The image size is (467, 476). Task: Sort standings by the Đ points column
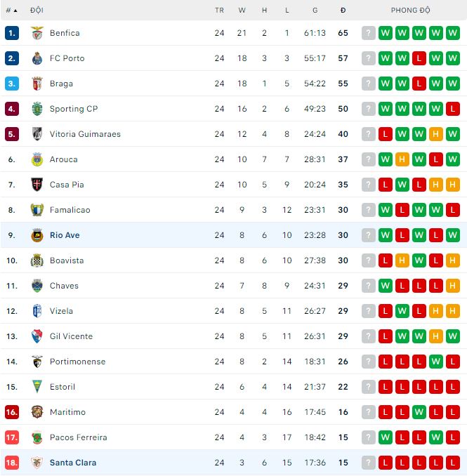click(343, 11)
